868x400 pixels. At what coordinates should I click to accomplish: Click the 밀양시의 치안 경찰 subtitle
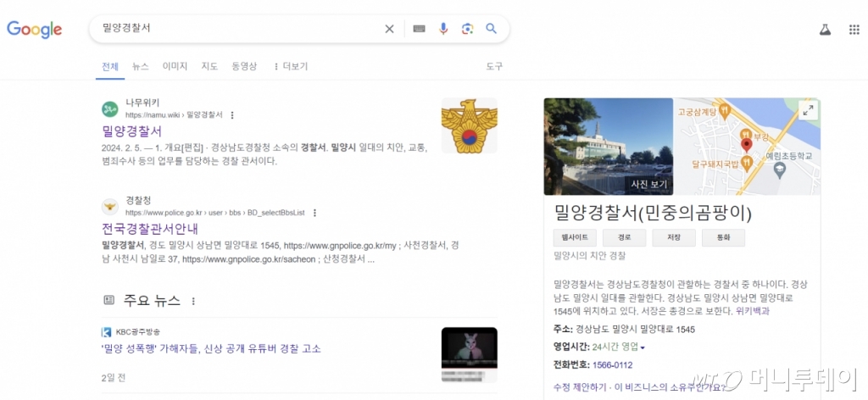(589, 256)
